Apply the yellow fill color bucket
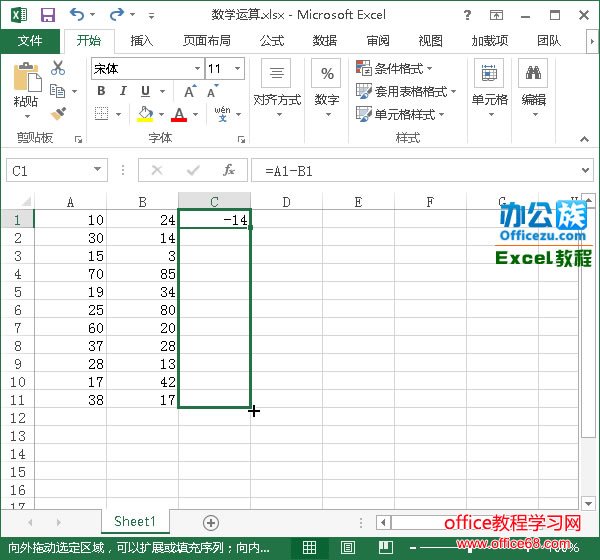The image size is (600, 560). [145, 114]
